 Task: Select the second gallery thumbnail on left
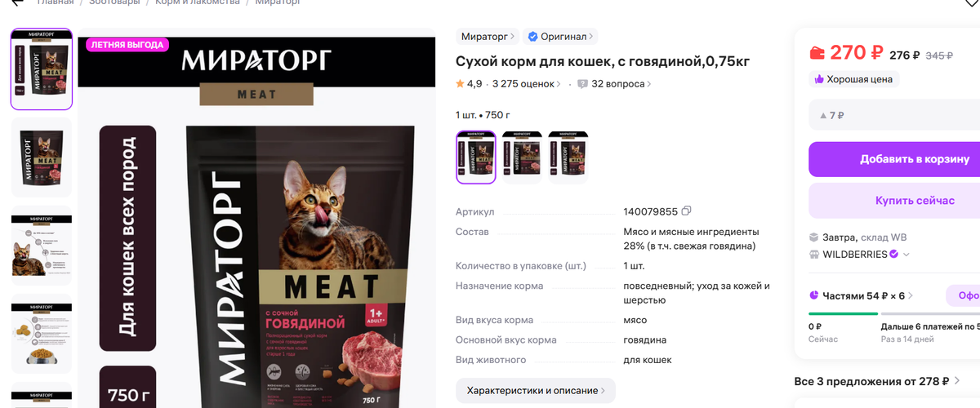(41, 157)
